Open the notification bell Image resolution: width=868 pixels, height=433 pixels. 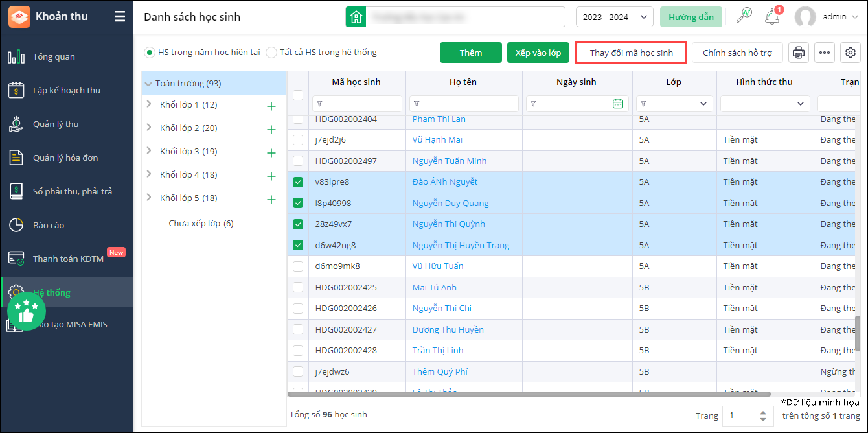[771, 17]
